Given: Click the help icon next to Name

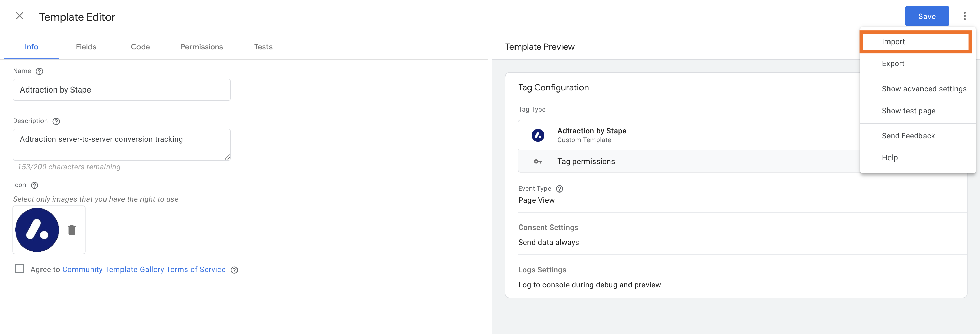Looking at the screenshot, I should tap(39, 71).
